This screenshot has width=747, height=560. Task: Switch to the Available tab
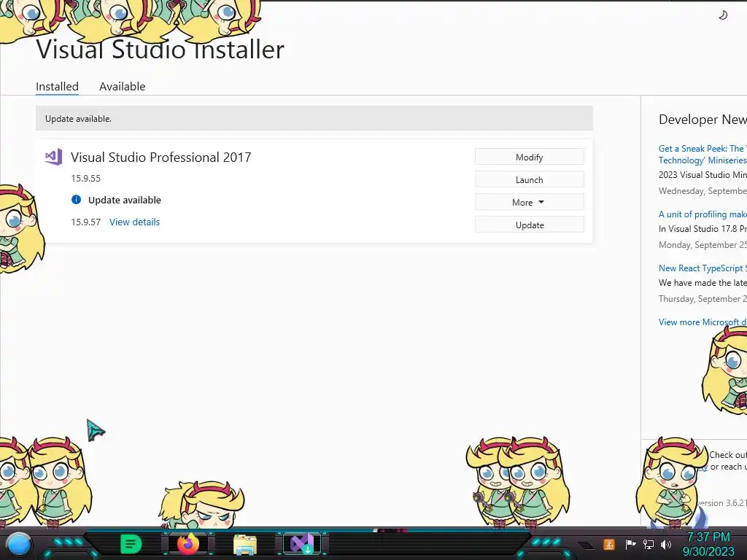click(122, 87)
